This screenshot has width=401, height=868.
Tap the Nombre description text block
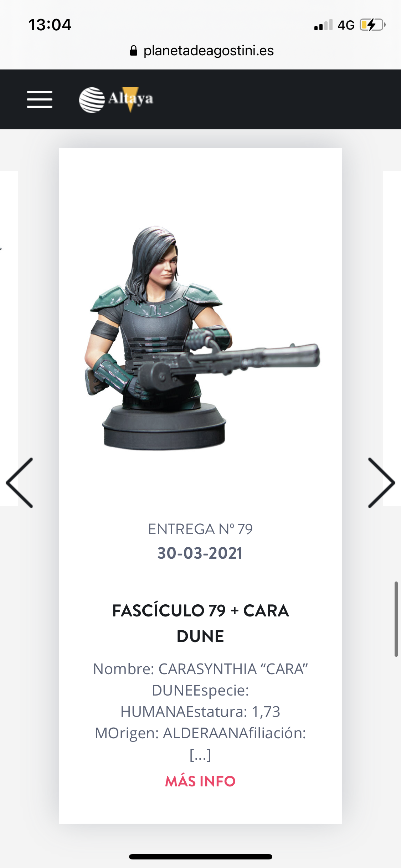(x=200, y=712)
